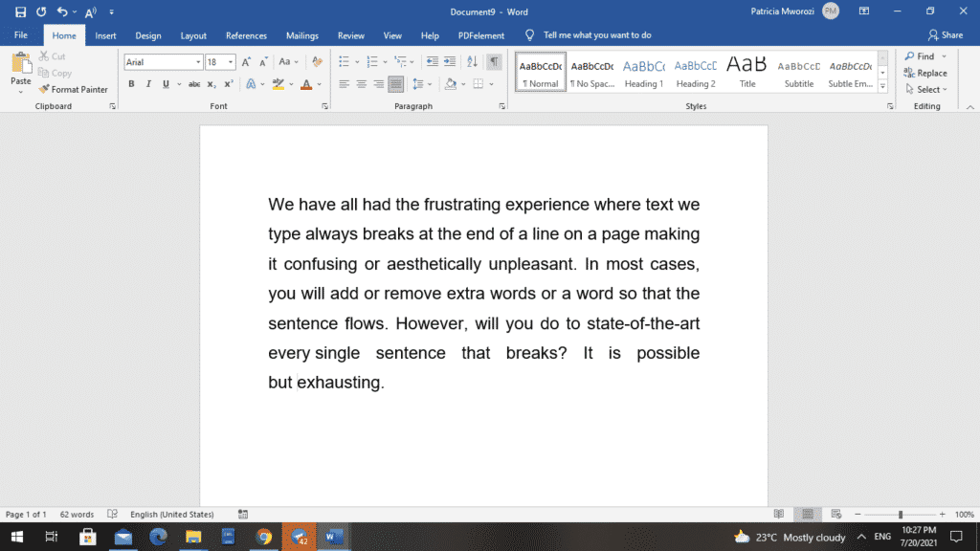Clear all formatting from text

click(x=318, y=62)
